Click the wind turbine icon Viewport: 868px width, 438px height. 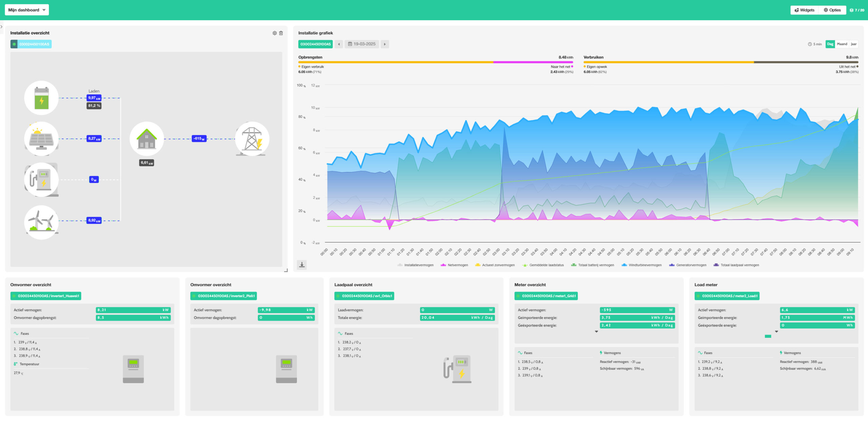[41, 222]
